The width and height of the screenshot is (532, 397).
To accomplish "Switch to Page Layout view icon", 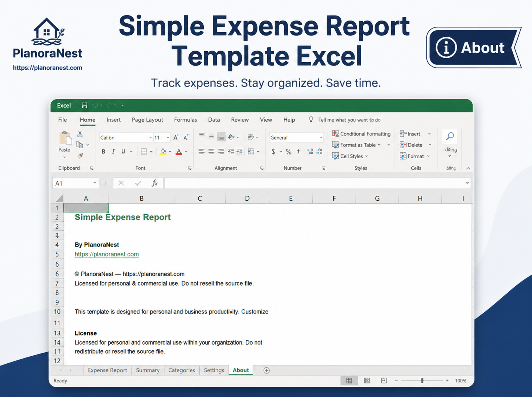I will pos(367,381).
